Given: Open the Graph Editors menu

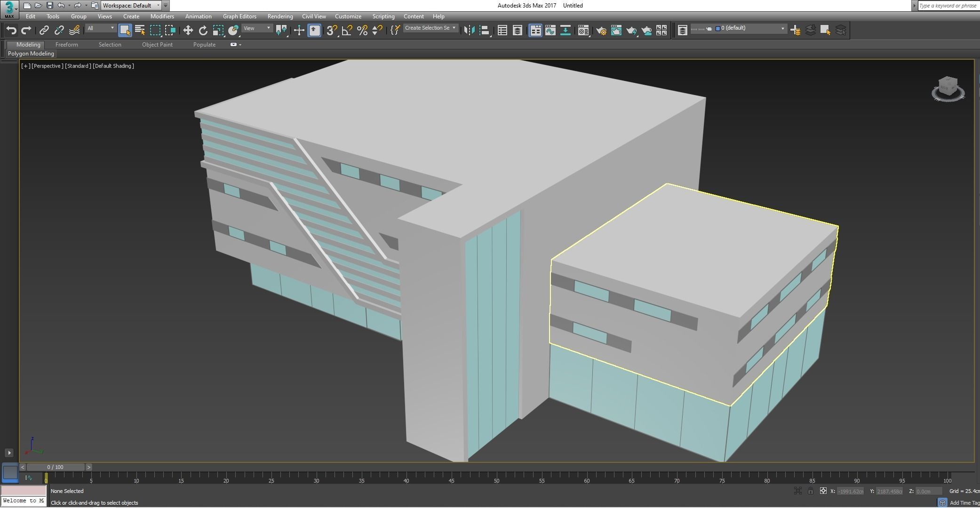Looking at the screenshot, I should point(239,16).
